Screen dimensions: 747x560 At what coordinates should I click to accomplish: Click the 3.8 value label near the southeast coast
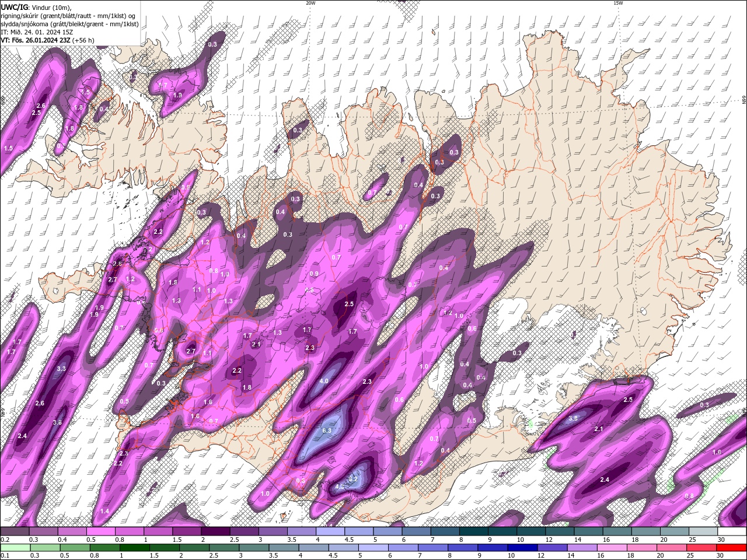[573, 418]
